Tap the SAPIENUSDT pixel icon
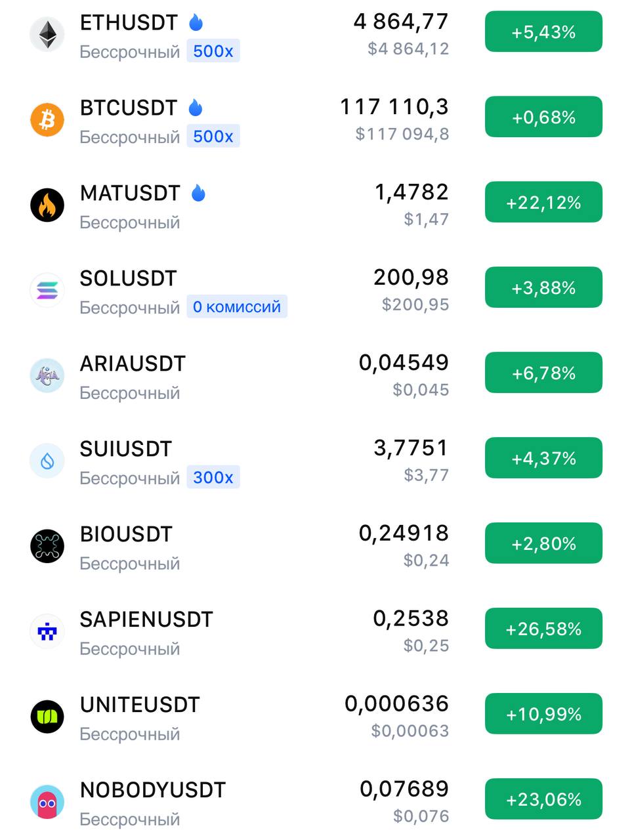This screenshot has width=632, height=840. (47, 631)
